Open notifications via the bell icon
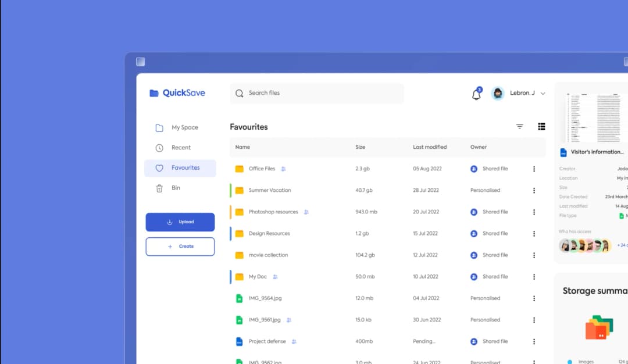This screenshot has width=628, height=364. click(x=476, y=94)
